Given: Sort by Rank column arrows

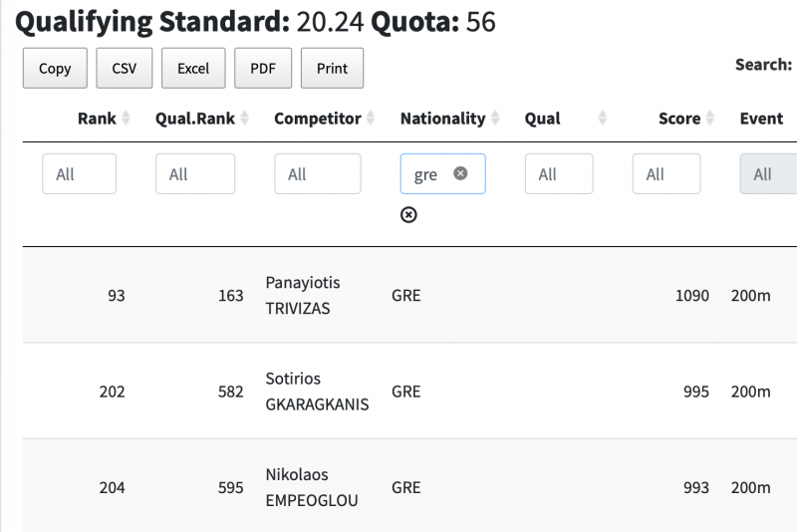Looking at the screenshot, I should pos(126,119).
